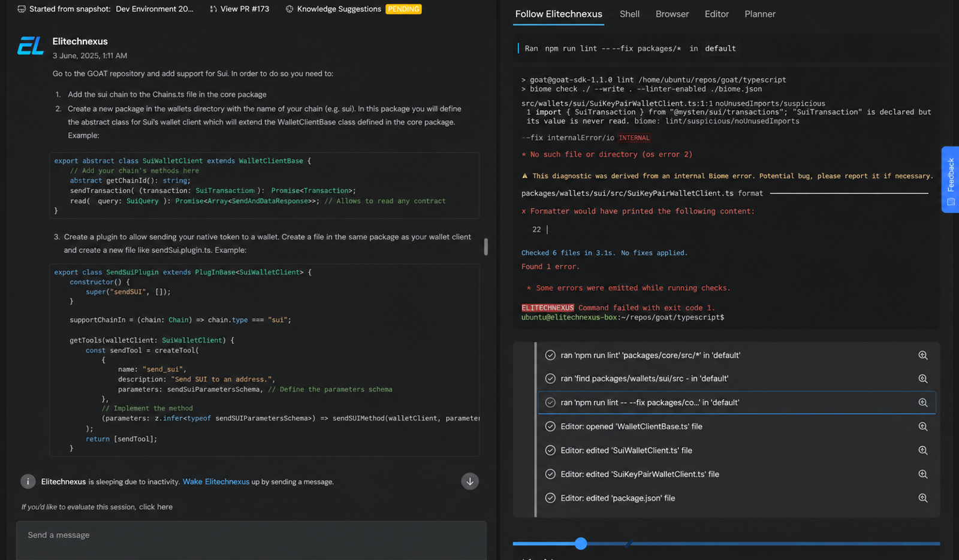
Task: Select step "ran 'find packages/wallets/sui/src"
Action: coord(737,379)
